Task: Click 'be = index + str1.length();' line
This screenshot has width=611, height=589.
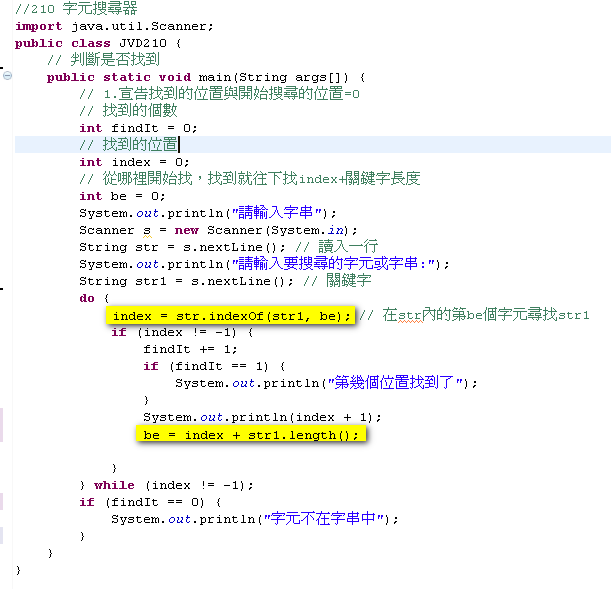Action: (x=251, y=435)
